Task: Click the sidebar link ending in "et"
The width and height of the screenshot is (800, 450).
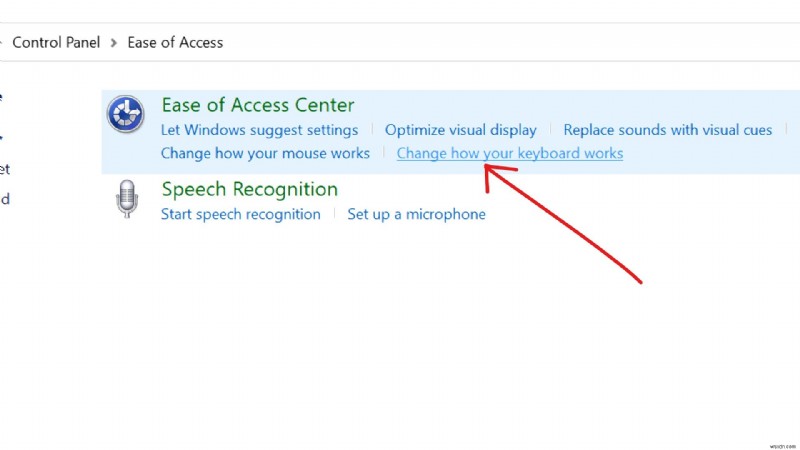Action: (x=4, y=169)
